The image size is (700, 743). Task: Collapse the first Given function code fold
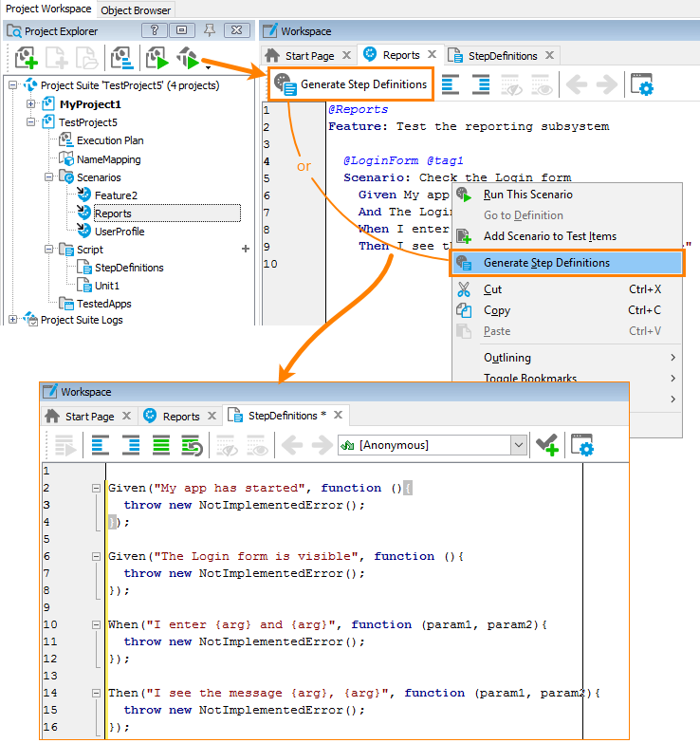point(96,488)
